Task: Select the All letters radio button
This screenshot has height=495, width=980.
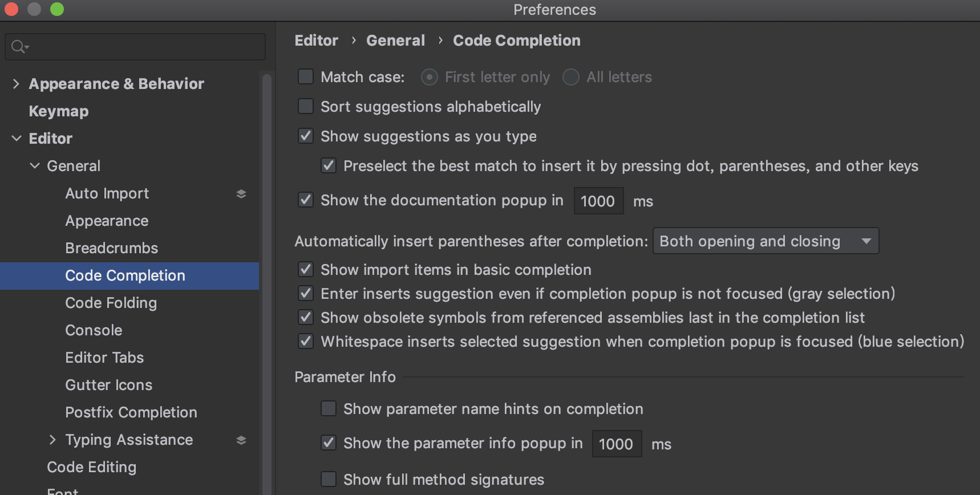Action: tap(571, 77)
